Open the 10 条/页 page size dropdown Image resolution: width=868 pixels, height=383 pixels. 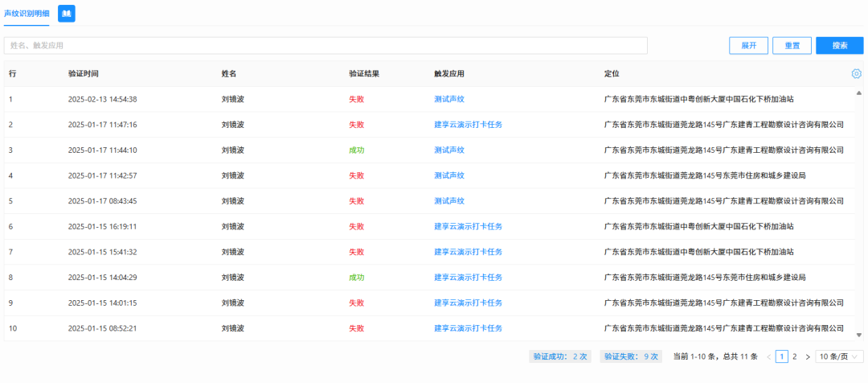point(839,356)
